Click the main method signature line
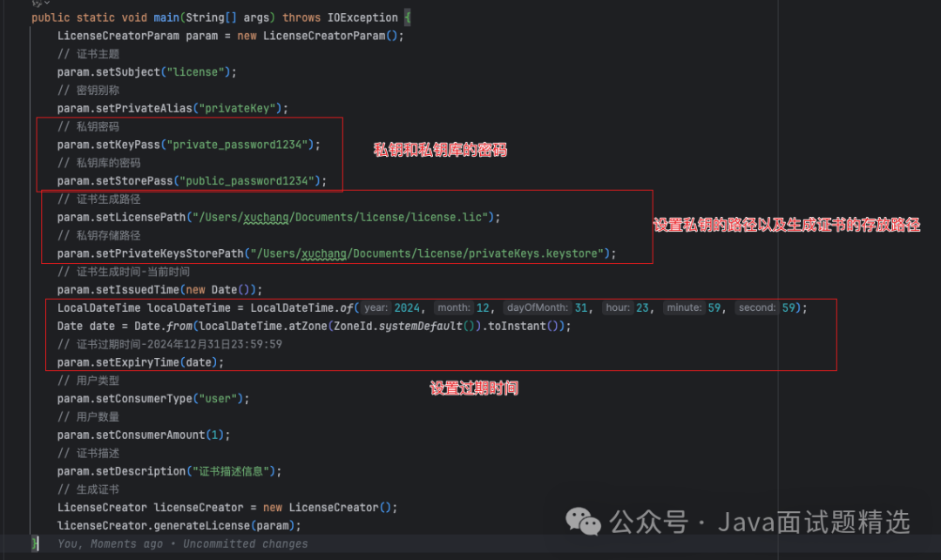The image size is (941, 560). pyautogui.click(x=220, y=17)
